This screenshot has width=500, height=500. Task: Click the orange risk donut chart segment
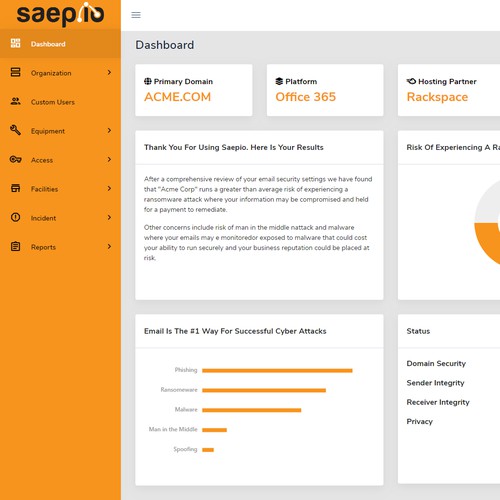[488, 242]
